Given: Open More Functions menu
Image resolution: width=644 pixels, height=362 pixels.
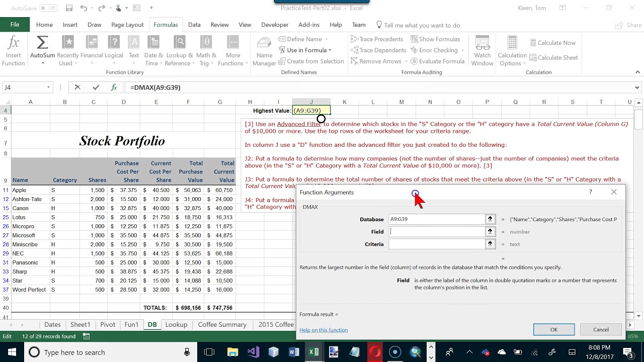Looking at the screenshot, I should tap(232, 51).
